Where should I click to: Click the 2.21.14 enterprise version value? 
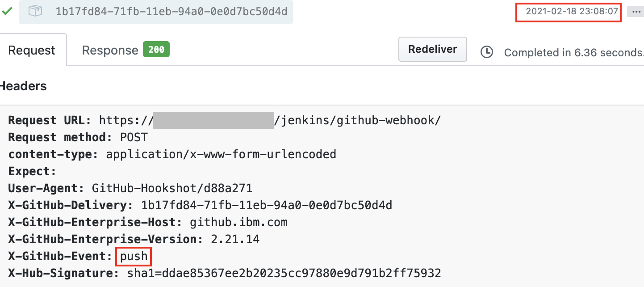(235, 239)
